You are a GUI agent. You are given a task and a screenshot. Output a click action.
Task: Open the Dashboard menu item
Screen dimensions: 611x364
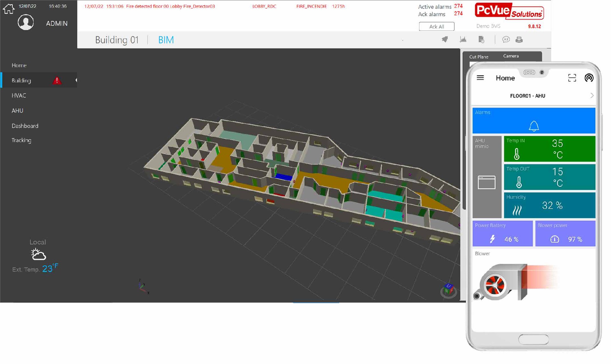(x=25, y=126)
